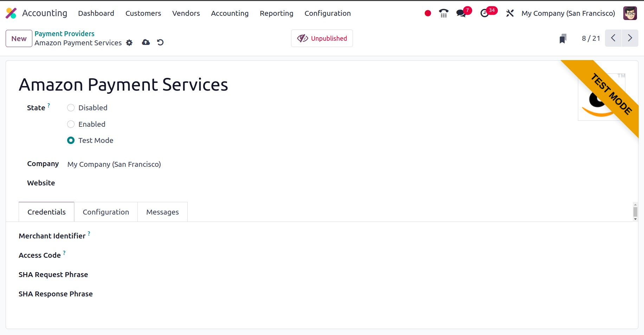Open the VoIP phone dialer icon
The image size is (644, 335).
[444, 13]
